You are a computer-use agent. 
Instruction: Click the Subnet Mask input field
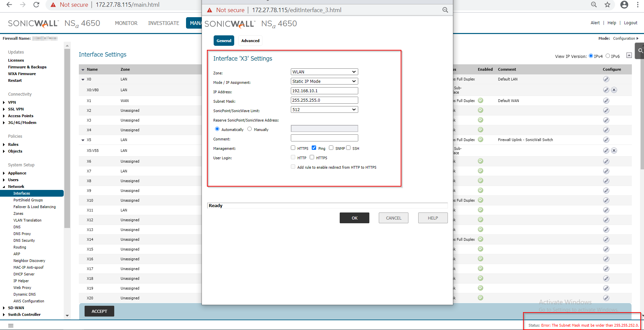(x=324, y=100)
